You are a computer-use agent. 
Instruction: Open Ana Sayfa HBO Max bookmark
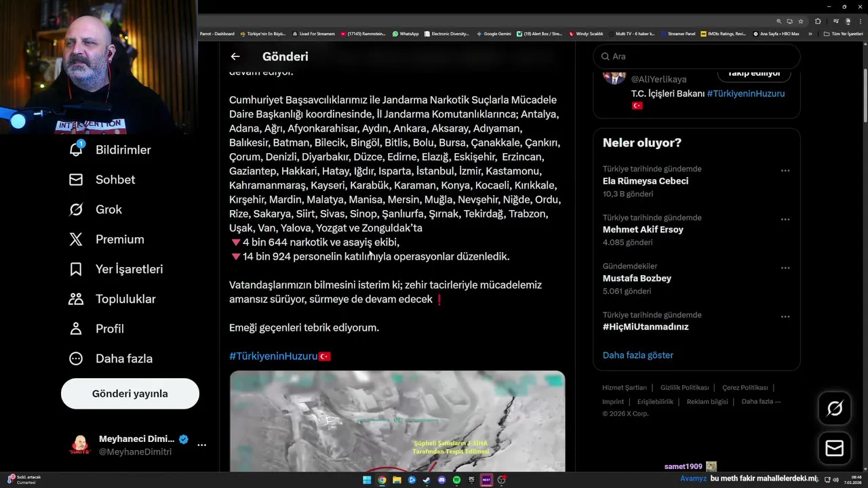point(776,34)
